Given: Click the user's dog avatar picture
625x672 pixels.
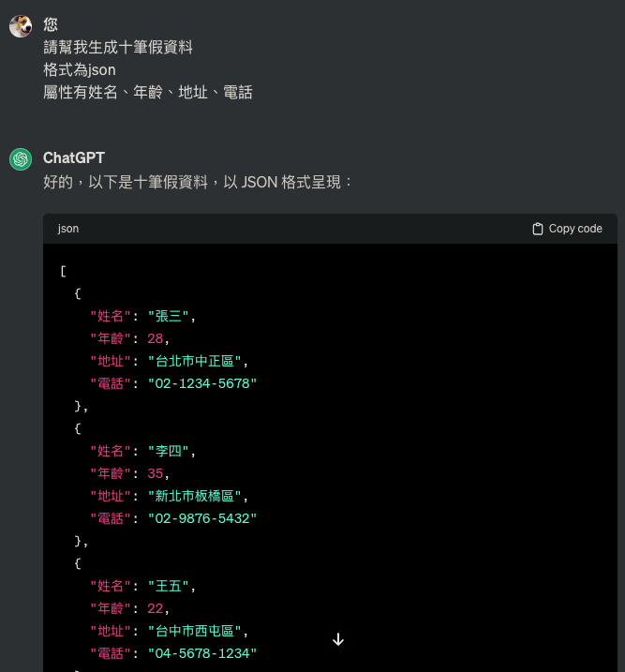Looking at the screenshot, I should point(21,26).
